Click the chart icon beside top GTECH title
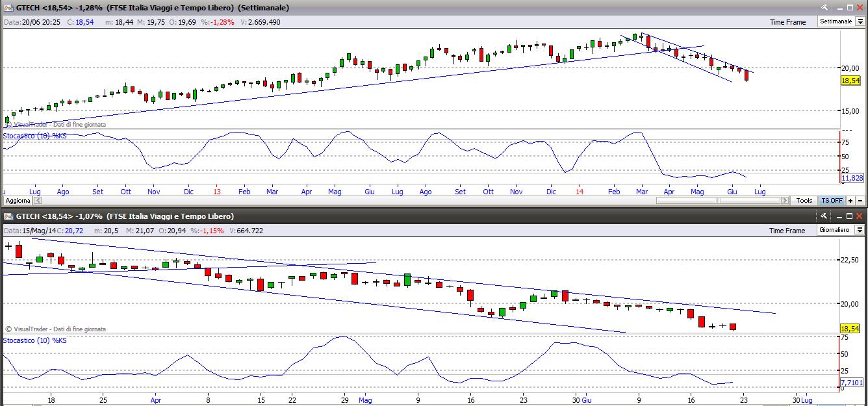Screen dimensions: 868x406 [x=8, y=8]
